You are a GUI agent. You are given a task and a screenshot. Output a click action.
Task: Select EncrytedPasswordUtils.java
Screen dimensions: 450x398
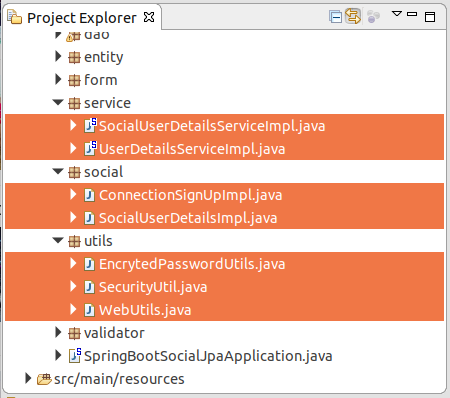point(192,264)
